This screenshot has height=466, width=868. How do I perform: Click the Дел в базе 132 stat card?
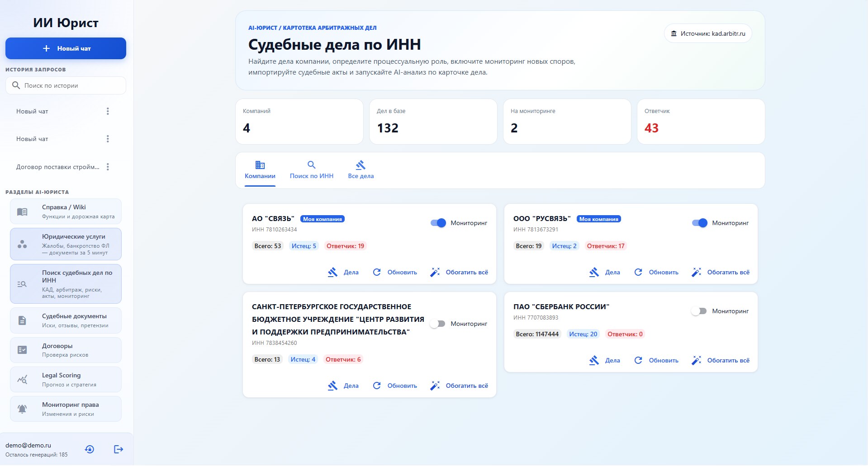pos(433,122)
